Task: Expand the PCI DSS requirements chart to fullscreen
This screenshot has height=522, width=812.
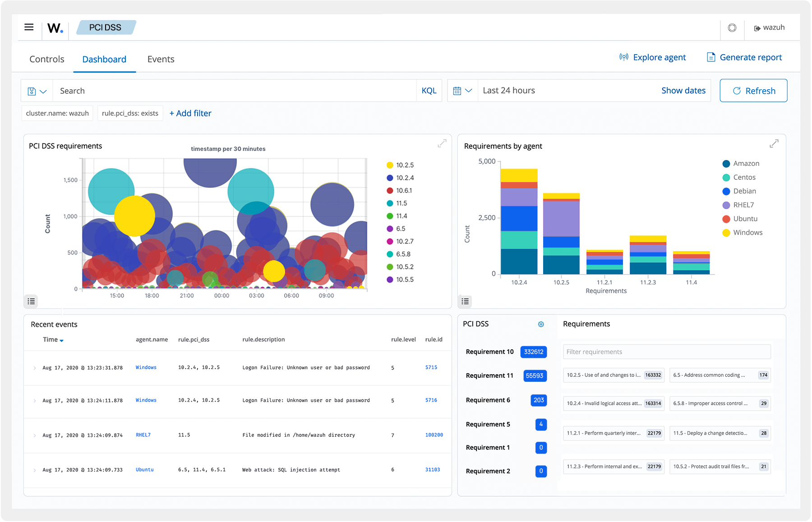Action: [441, 143]
